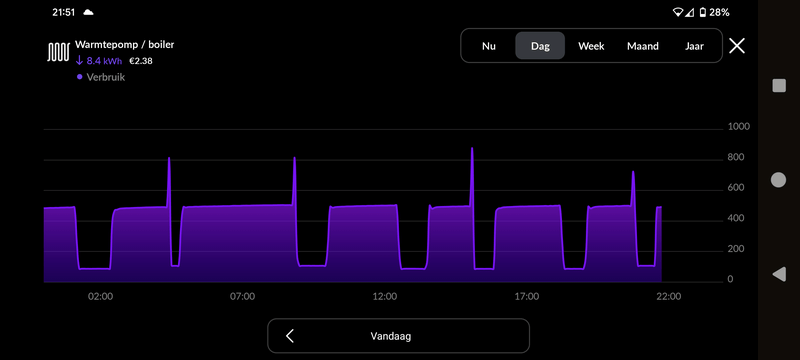Tap the 200 y-axis label
The height and width of the screenshot is (360, 800).
pos(736,249)
